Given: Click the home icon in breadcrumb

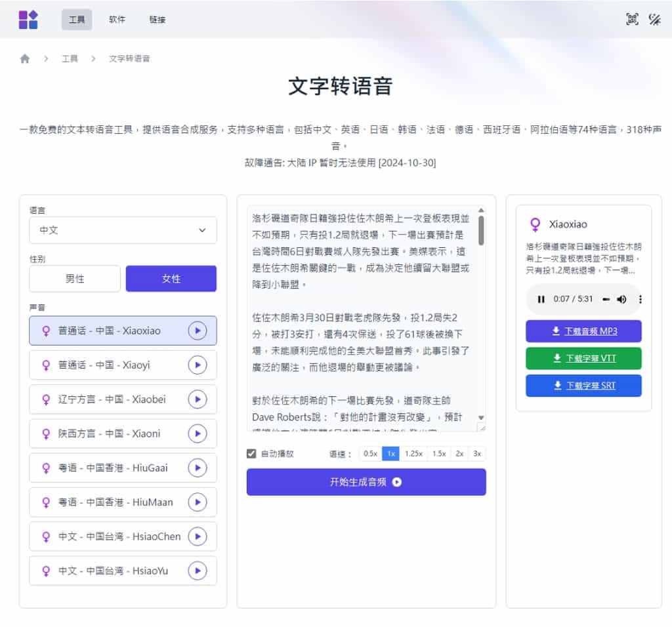Looking at the screenshot, I should click(x=25, y=58).
